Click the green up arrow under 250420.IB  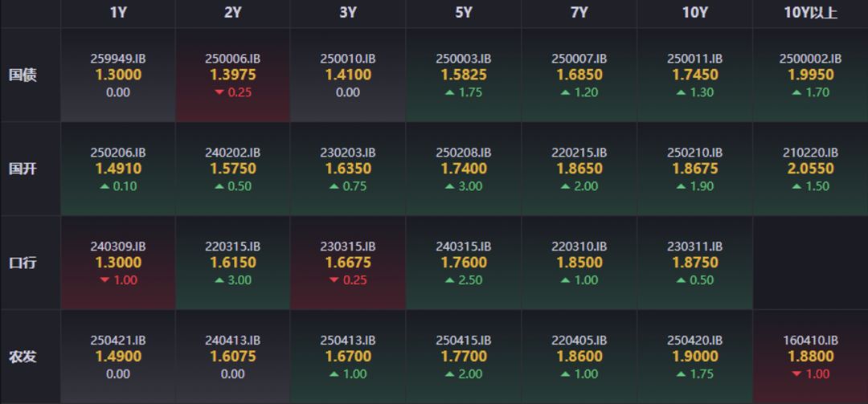pyautogui.click(x=681, y=374)
